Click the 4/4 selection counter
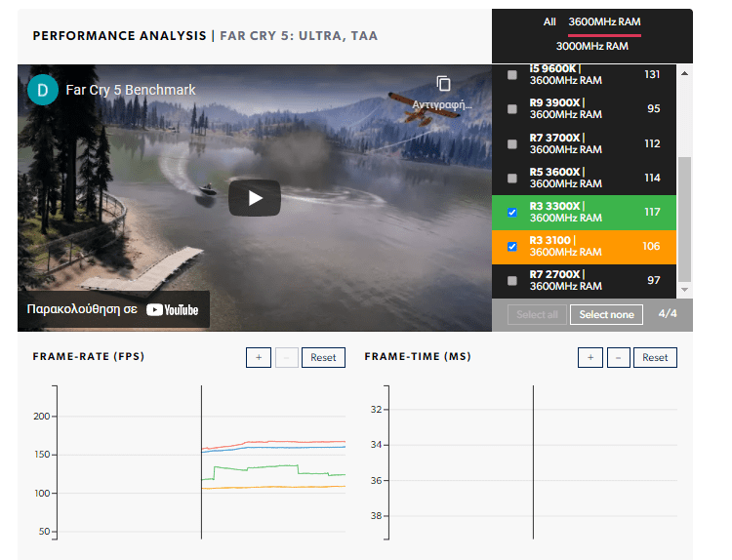 tap(668, 313)
